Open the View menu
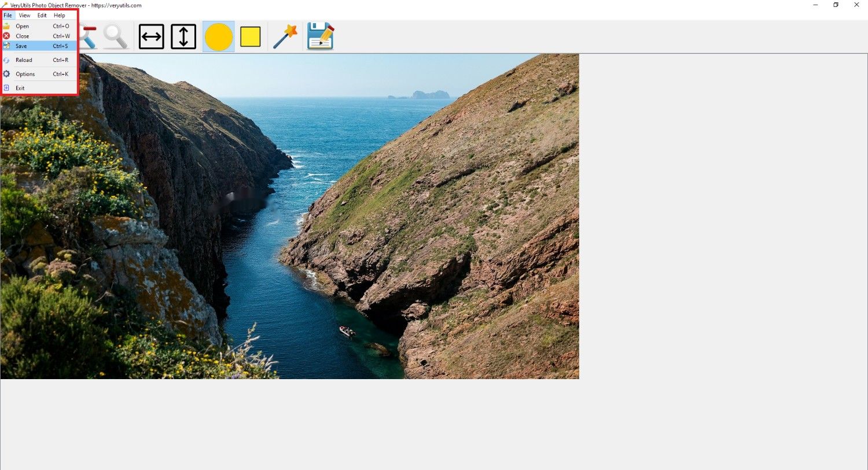Screen dimensions: 868x470 (25, 15)
